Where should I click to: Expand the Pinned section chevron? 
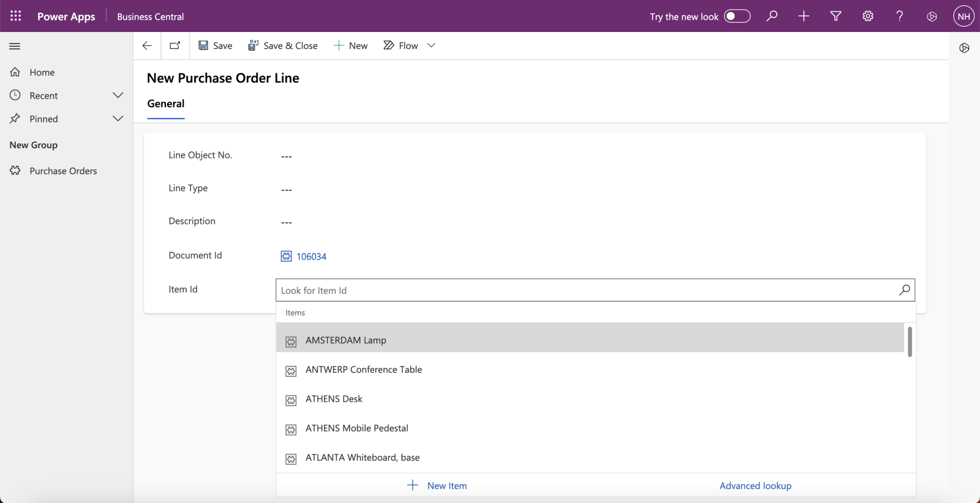tap(118, 118)
